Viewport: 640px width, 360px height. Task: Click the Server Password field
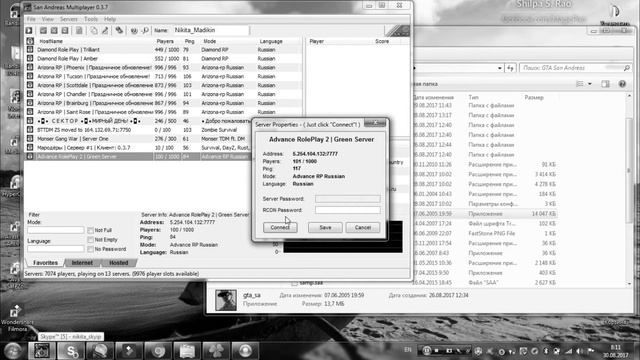click(348, 199)
